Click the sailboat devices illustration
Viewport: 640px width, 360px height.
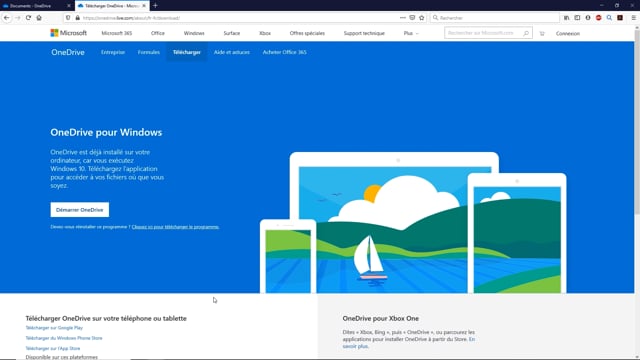coord(413,222)
